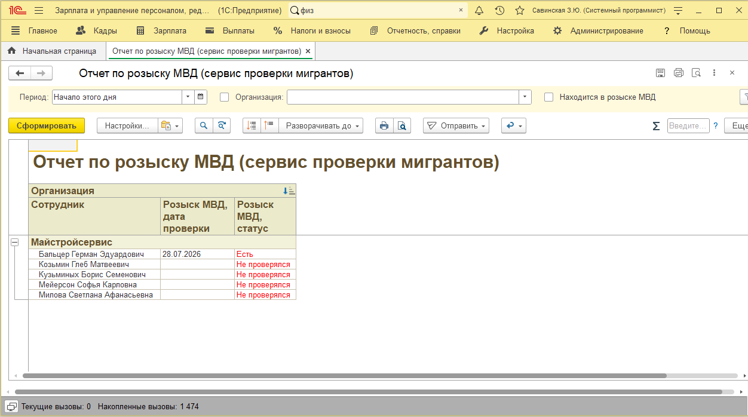
Task: Click the sigma sum icon
Action: [656, 125]
